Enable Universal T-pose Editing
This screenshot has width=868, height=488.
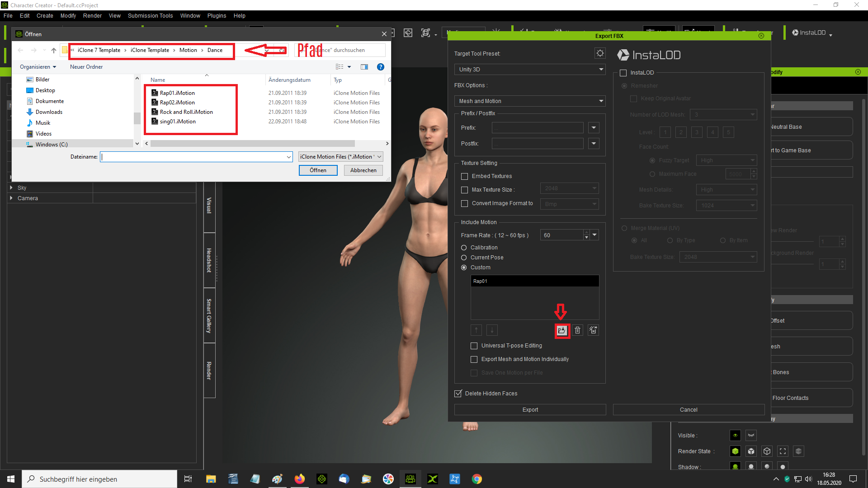(474, 346)
